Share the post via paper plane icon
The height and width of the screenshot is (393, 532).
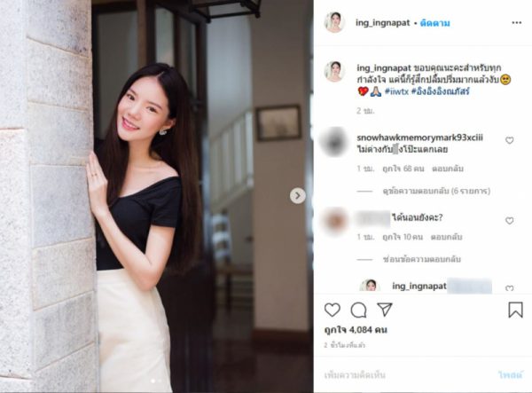(x=385, y=310)
